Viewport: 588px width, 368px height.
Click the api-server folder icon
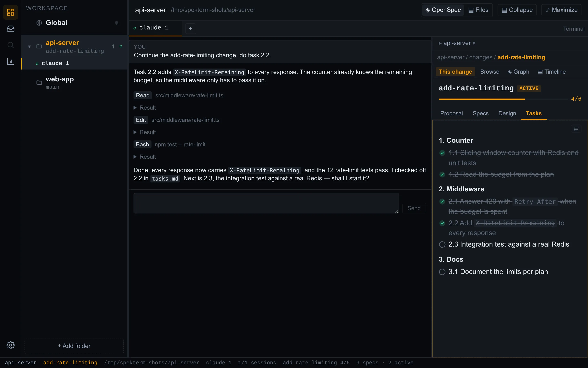pos(39,46)
